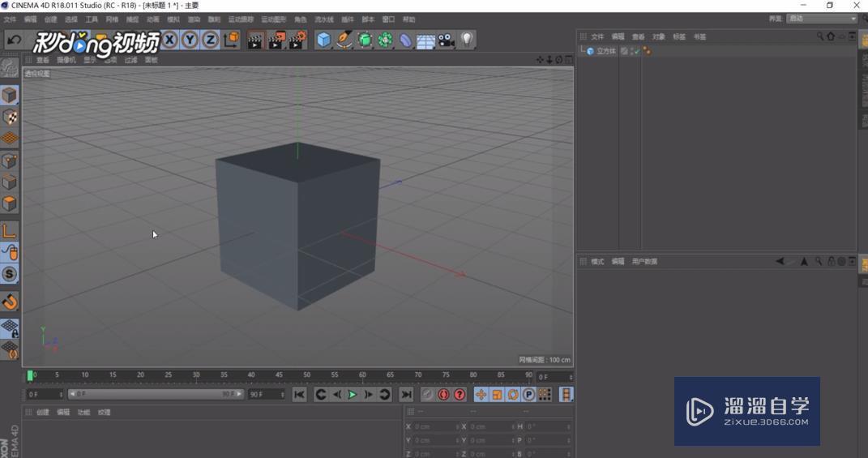Click the Render View clapperboard icon
868x458 pixels.
tap(255, 40)
